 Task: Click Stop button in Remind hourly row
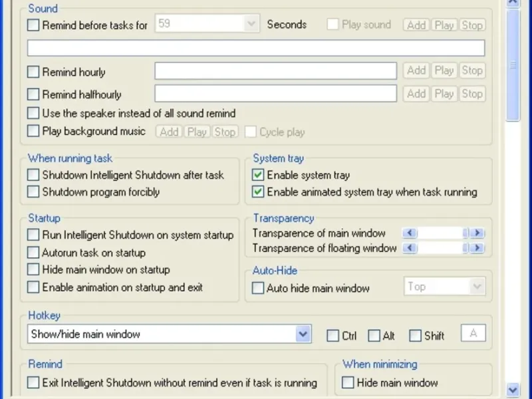click(472, 70)
